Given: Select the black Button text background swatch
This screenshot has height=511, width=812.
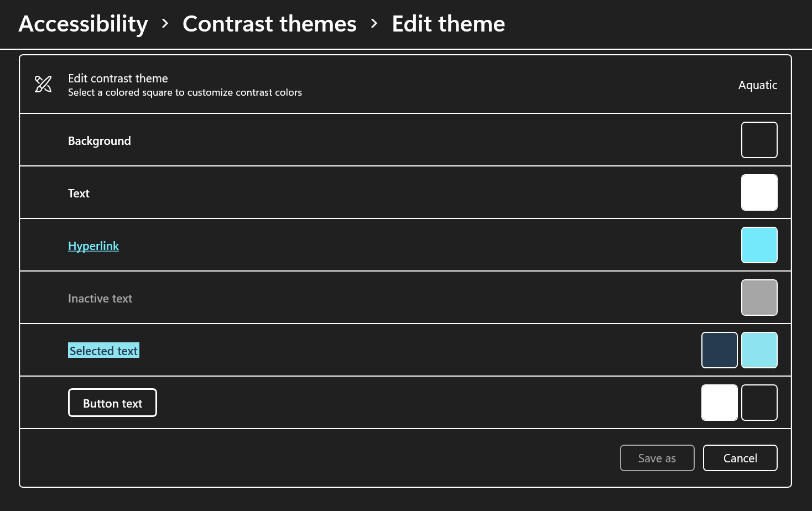Looking at the screenshot, I should point(759,403).
